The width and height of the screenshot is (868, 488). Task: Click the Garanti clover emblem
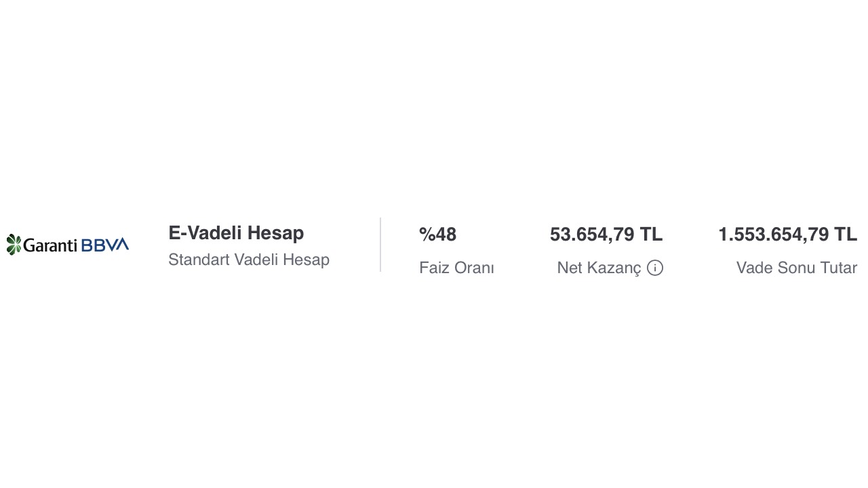tap(14, 245)
